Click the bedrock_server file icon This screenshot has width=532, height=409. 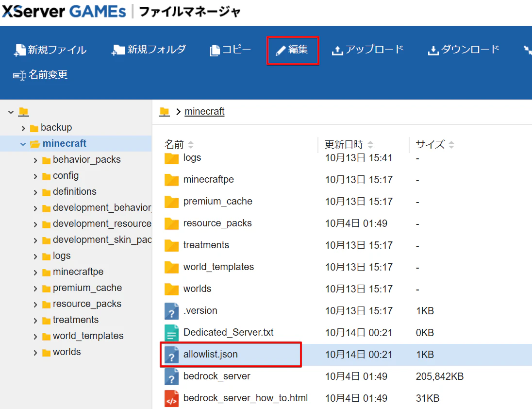[x=172, y=376]
